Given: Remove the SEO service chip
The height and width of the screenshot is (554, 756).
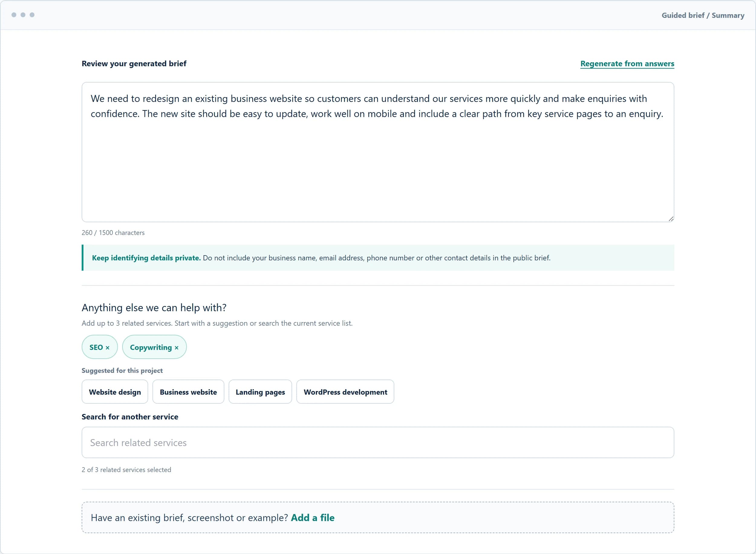Looking at the screenshot, I should (x=107, y=348).
